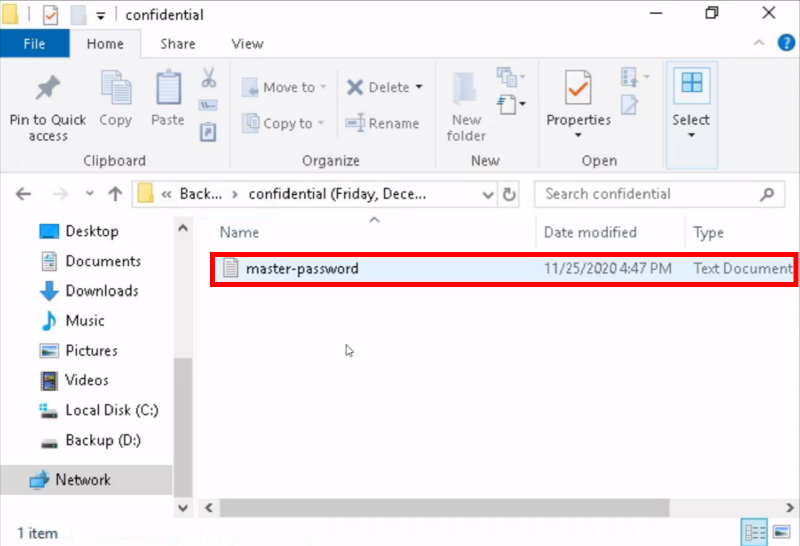800x546 pixels.
Task: Create a New folder from ribbon
Action: [466, 105]
